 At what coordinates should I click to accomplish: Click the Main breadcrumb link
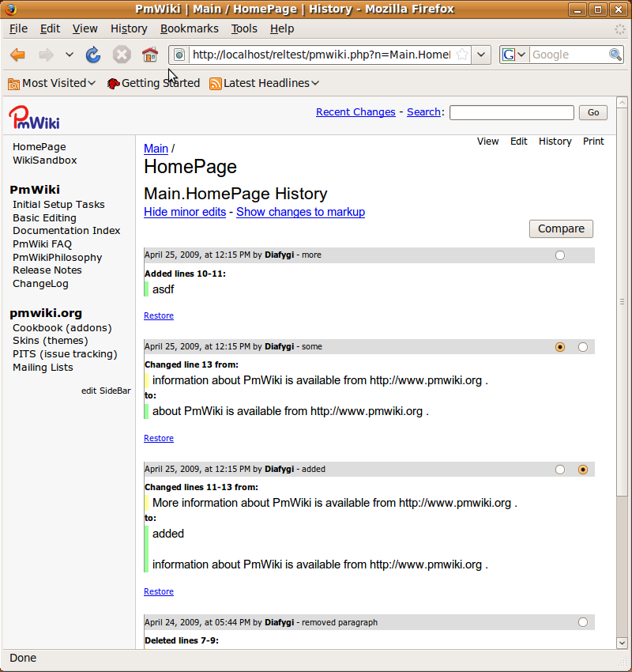pos(156,149)
